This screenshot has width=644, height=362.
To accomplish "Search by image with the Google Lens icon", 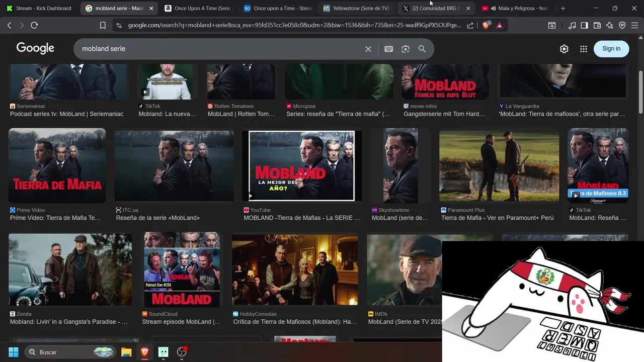I will pos(406,49).
